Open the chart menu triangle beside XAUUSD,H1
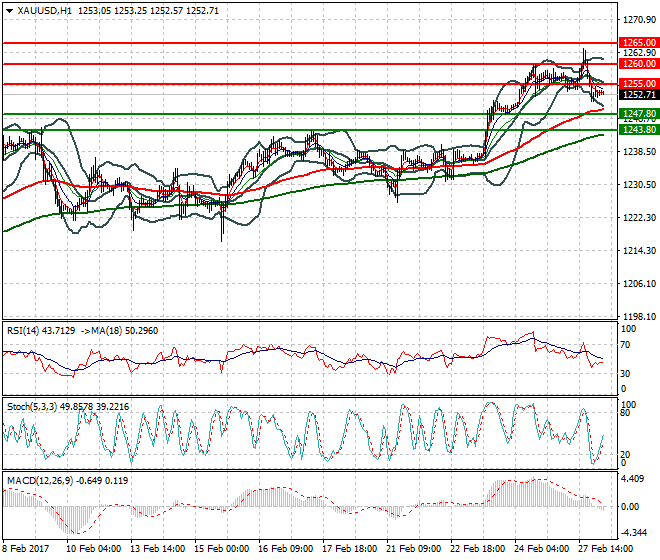The height and width of the screenshot is (560, 660). click(10, 11)
